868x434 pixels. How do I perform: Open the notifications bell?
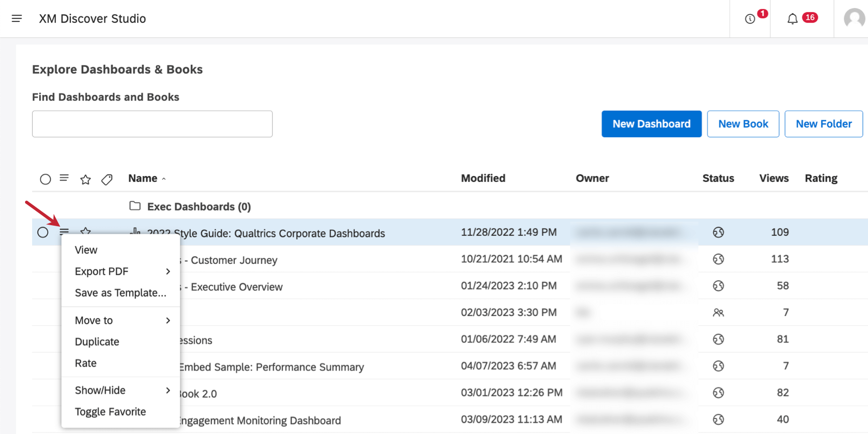792,19
